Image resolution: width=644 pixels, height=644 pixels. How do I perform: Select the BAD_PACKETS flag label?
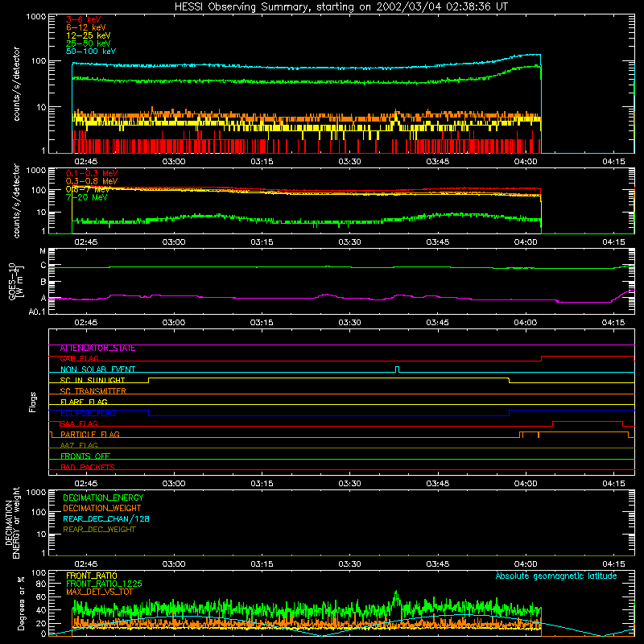click(x=88, y=467)
